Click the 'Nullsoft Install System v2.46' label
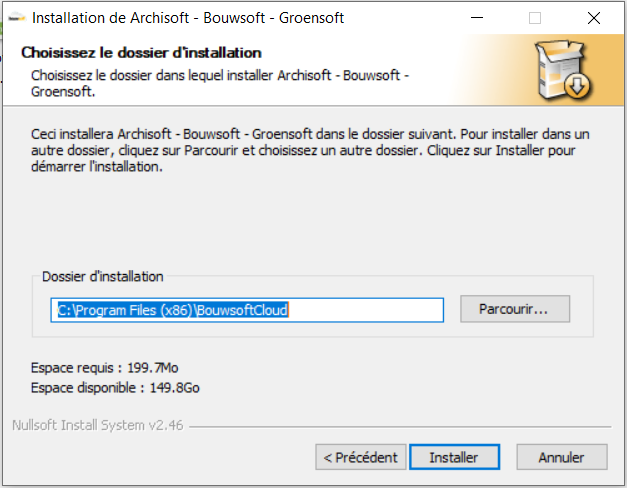This screenshot has width=627, height=488. 98,425
